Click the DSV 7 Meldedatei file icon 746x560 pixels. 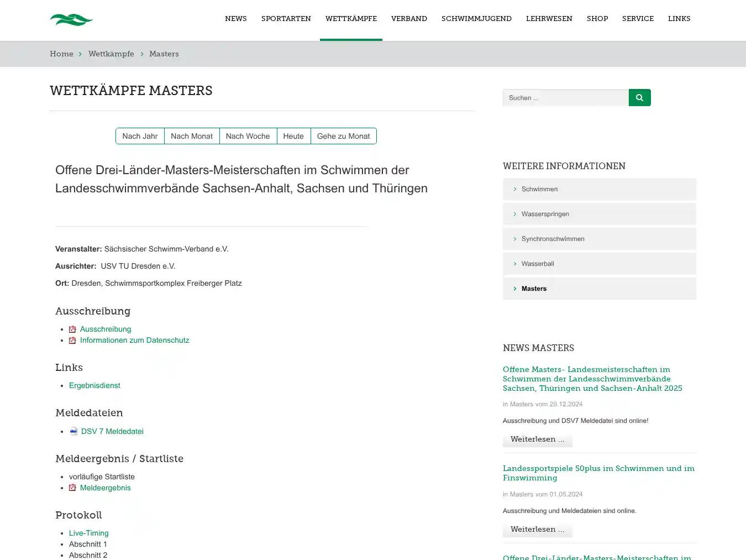pyautogui.click(x=73, y=431)
